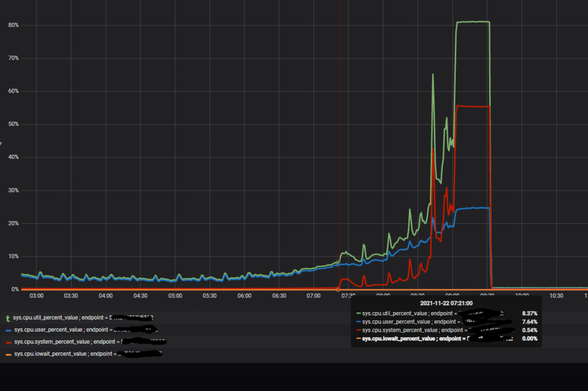
Task: Click the orange iowait_percent legend color swatch
Action: point(8,355)
